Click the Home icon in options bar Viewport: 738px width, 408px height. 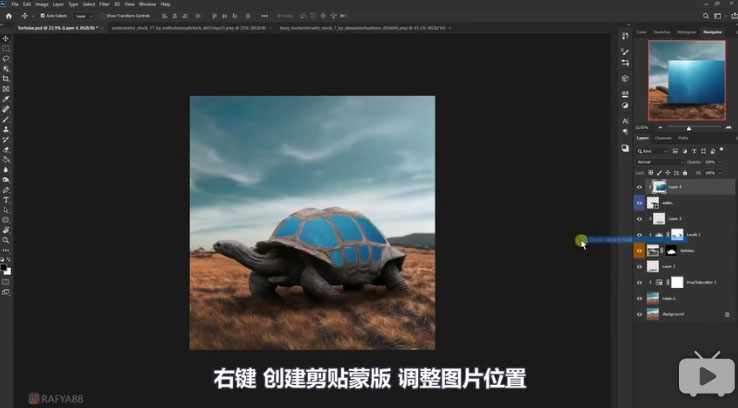coord(9,16)
